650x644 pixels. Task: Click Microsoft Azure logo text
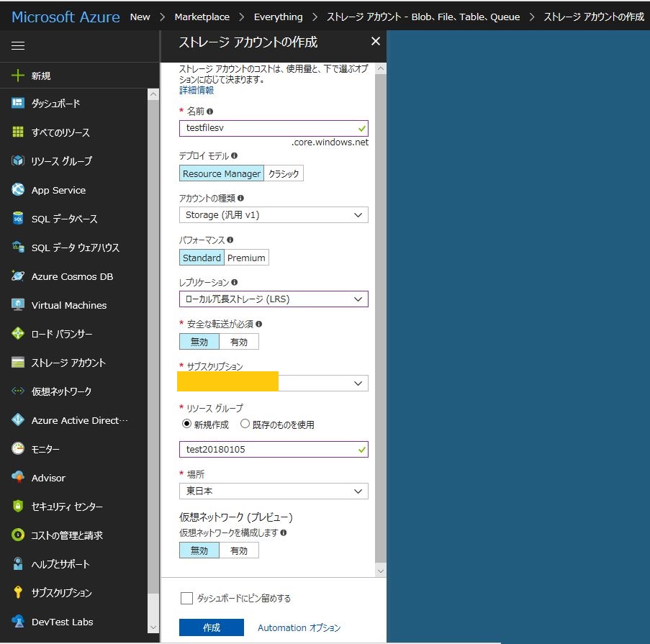(x=66, y=17)
